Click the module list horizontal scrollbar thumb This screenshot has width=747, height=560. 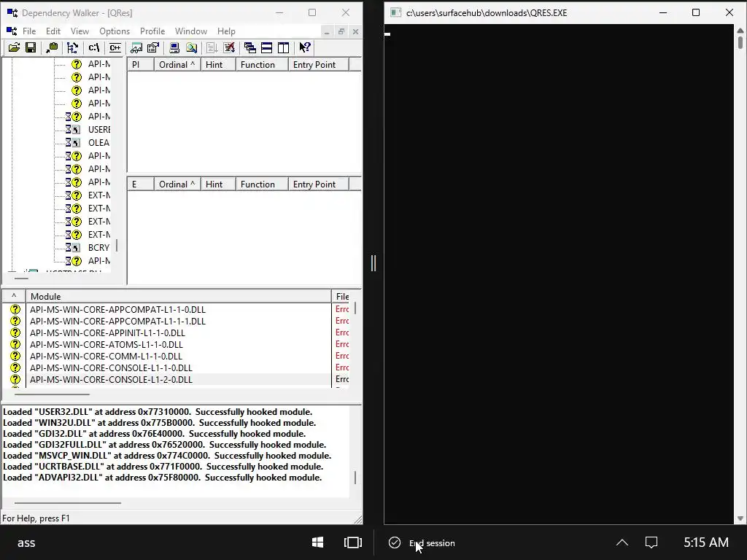[52, 394]
